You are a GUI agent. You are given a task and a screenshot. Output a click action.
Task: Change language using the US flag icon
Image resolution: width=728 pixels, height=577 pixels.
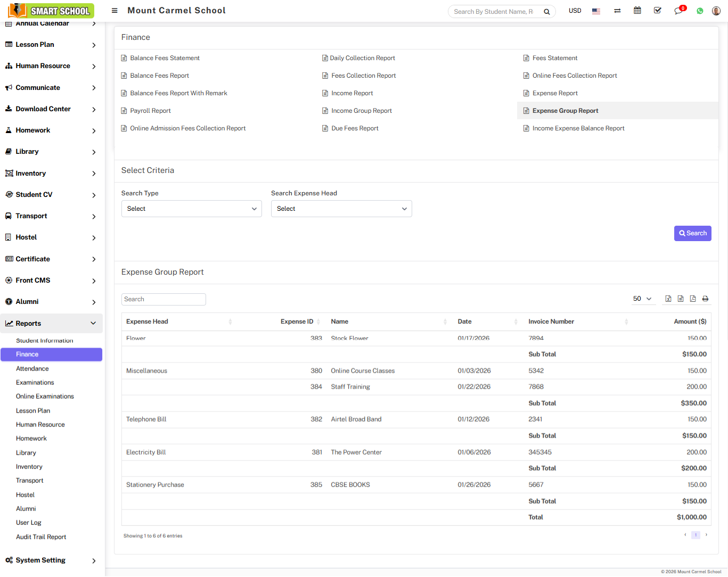595,11
